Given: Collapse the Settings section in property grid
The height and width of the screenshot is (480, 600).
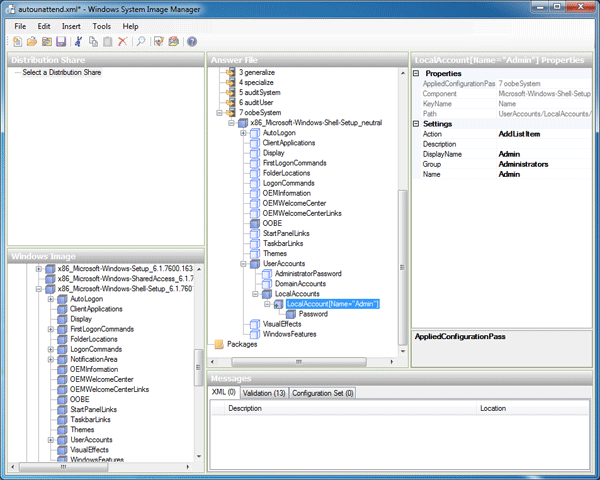Looking at the screenshot, I should point(417,123).
